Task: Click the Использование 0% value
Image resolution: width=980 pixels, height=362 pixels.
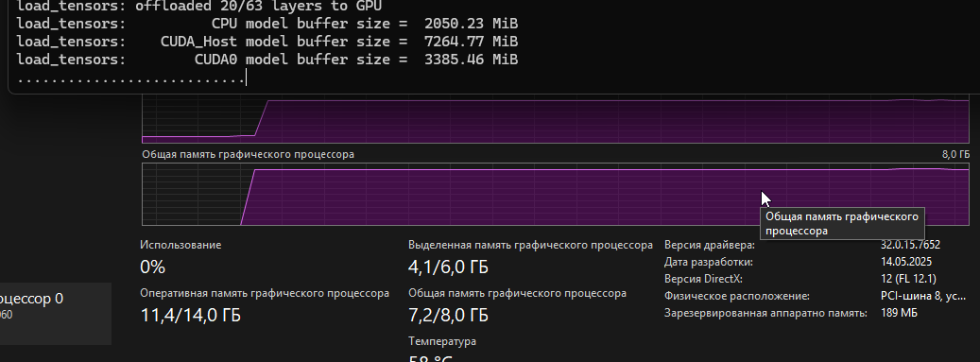Action: click(153, 267)
